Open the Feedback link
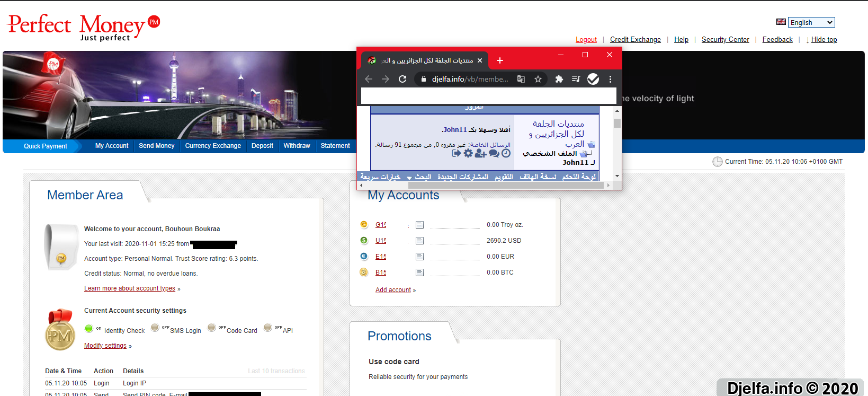This screenshot has width=868, height=396. click(x=777, y=40)
